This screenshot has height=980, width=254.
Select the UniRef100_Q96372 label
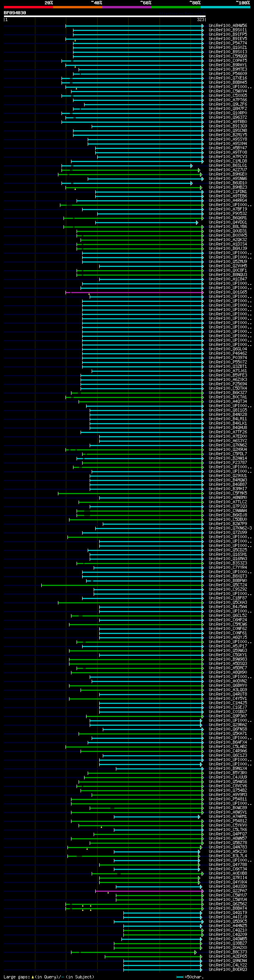pos(228,118)
